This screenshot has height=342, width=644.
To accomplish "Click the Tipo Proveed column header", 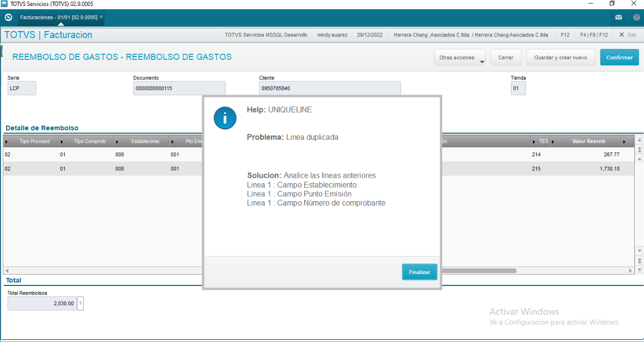I will coord(34,141).
